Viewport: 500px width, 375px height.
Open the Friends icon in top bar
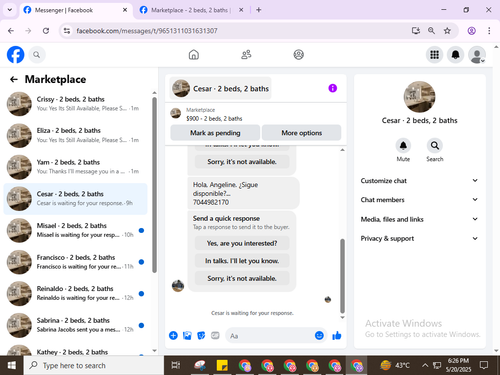(x=246, y=55)
